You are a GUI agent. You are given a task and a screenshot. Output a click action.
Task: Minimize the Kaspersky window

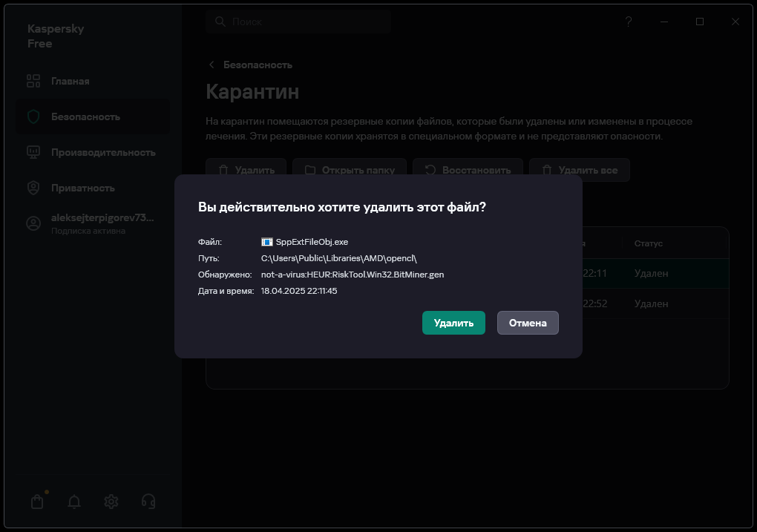(x=664, y=22)
